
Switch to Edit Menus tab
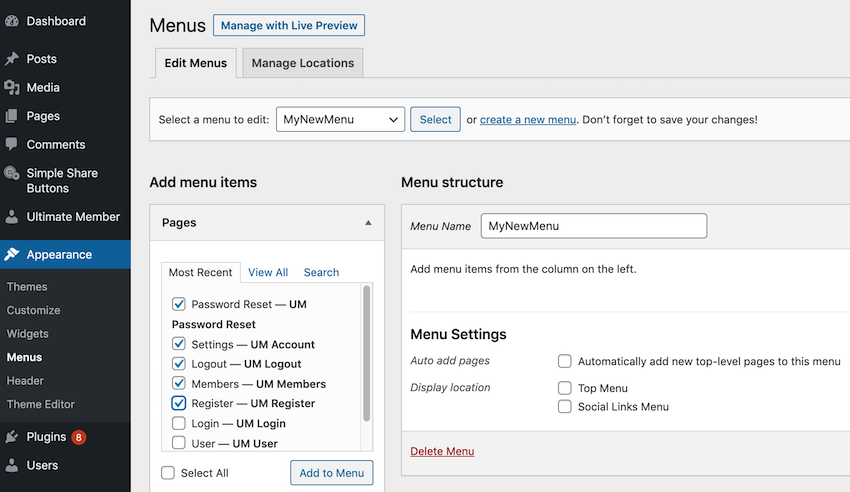tap(196, 63)
